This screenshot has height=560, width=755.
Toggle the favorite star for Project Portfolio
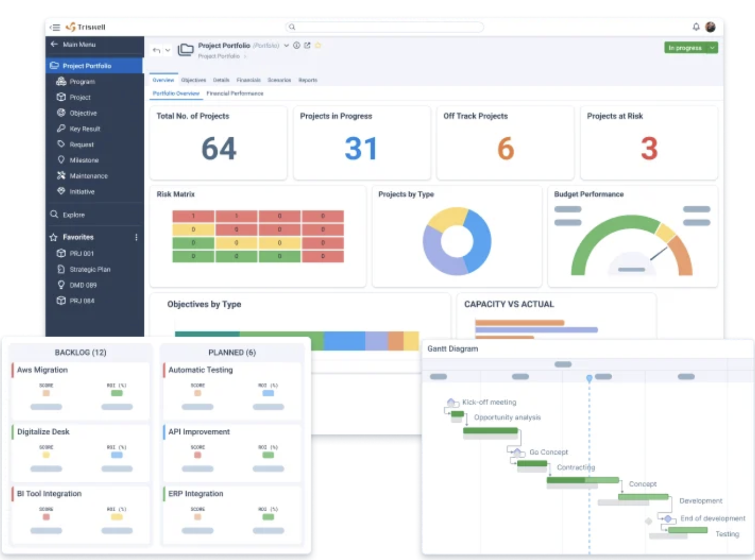(x=318, y=45)
